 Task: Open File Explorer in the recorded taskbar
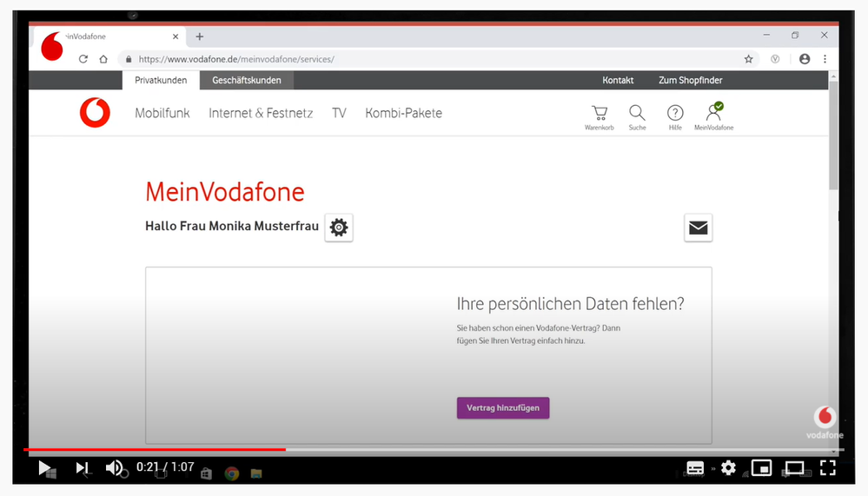point(255,473)
